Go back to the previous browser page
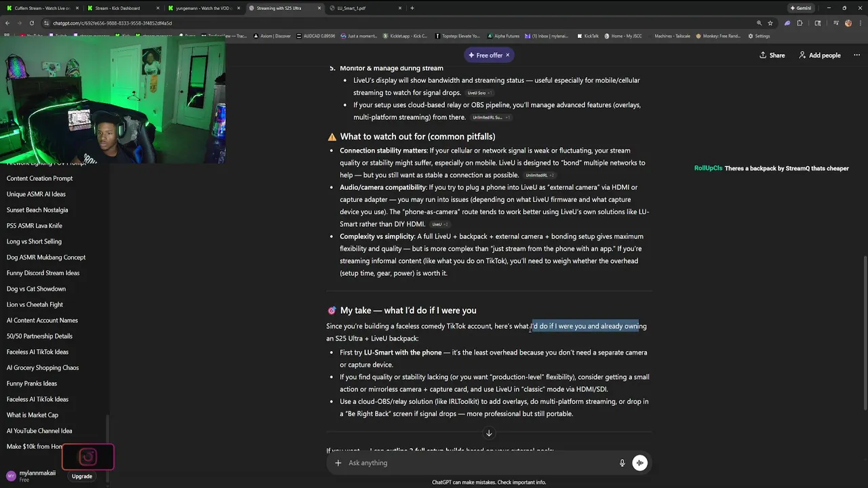 (x=7, y=23)
